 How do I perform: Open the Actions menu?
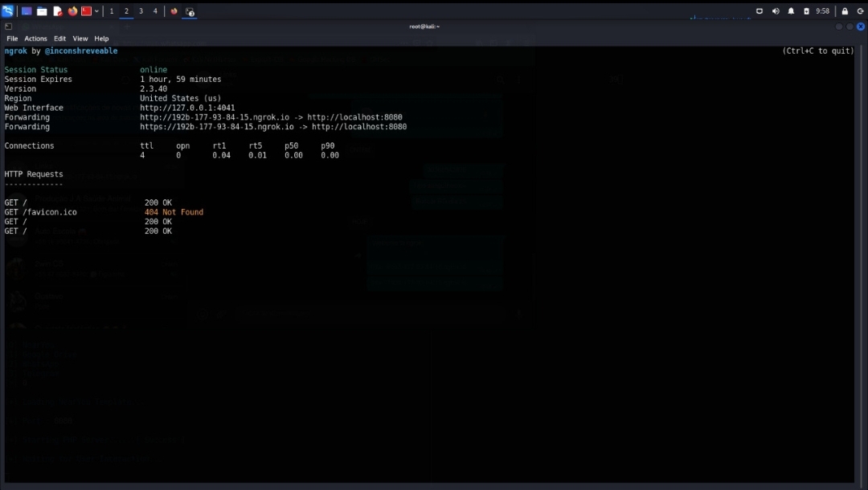[35, 39]
